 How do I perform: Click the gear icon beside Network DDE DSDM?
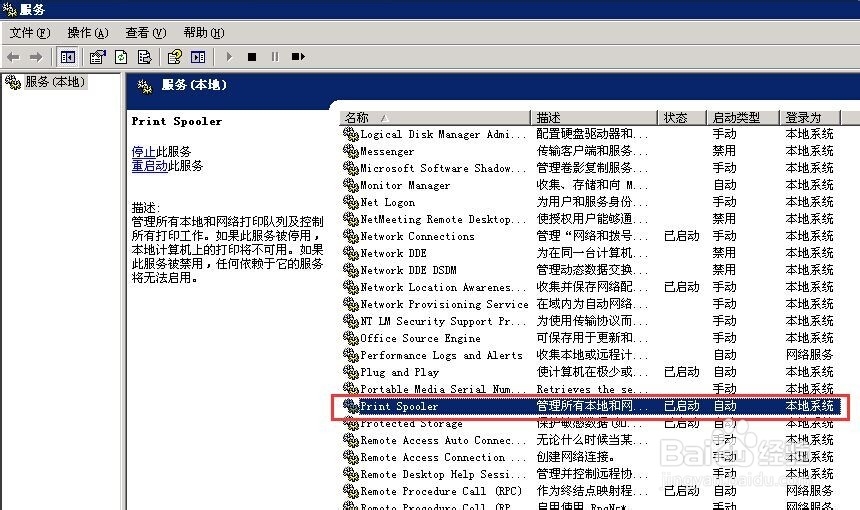[x=350, y=270]
